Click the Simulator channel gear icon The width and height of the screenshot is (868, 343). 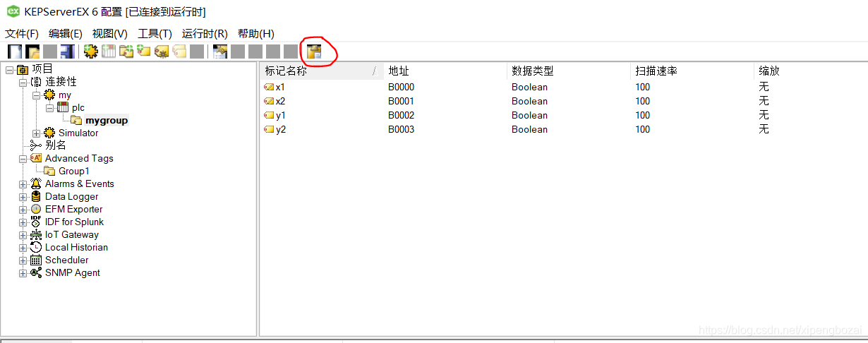coord(49,133)
